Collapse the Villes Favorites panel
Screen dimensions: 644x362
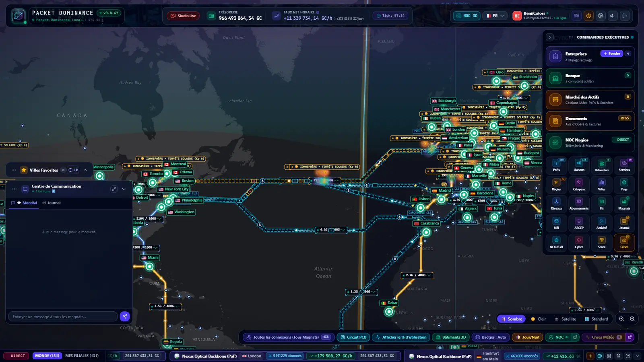(85, 170)
